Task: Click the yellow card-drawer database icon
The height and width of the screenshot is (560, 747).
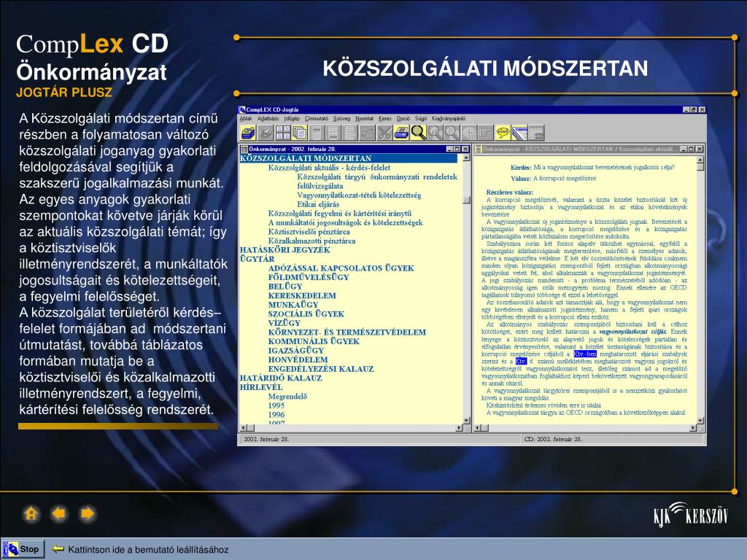Action: pos(248,133)
